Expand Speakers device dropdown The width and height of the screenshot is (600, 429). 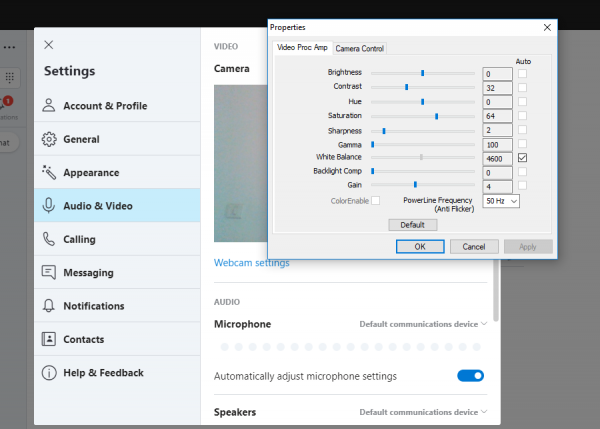[x=423, y=412]
